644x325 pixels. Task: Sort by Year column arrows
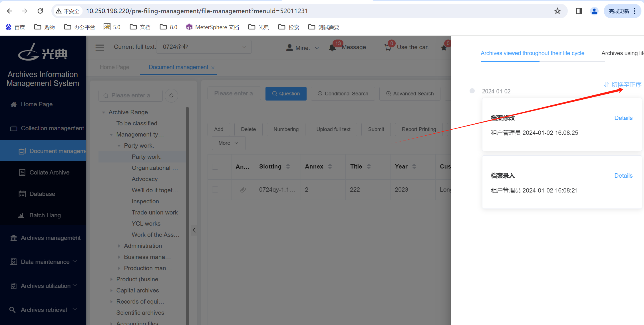(414, 166)
